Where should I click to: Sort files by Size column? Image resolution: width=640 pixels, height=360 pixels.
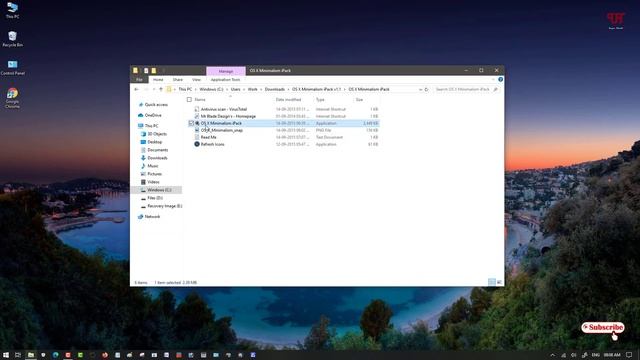pos(359,100)
